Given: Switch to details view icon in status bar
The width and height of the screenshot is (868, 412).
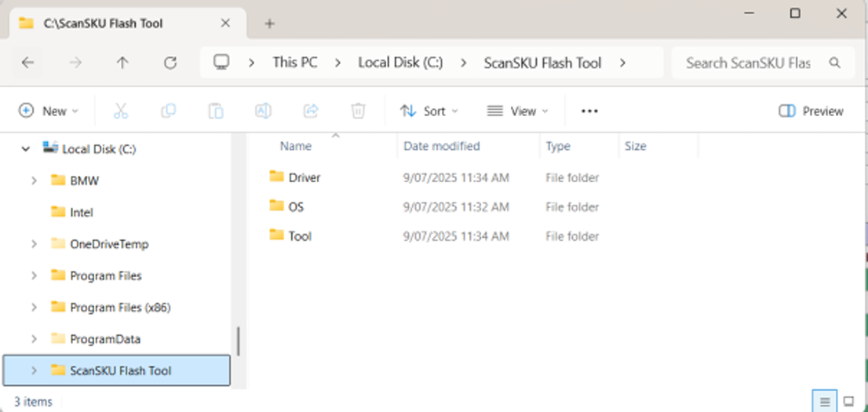Looking at the screenshot, I should pos(825,401).
